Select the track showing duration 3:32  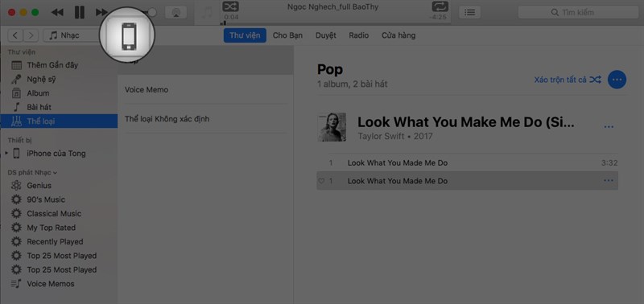(468, 163)
